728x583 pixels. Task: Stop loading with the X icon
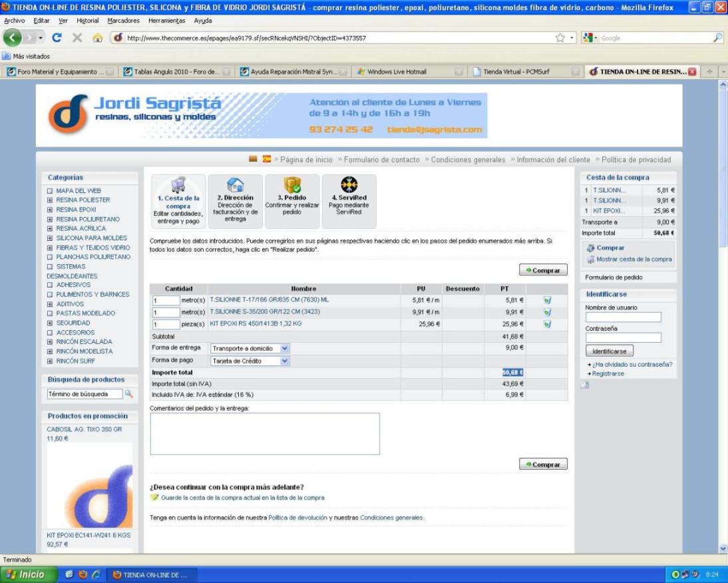77,37
